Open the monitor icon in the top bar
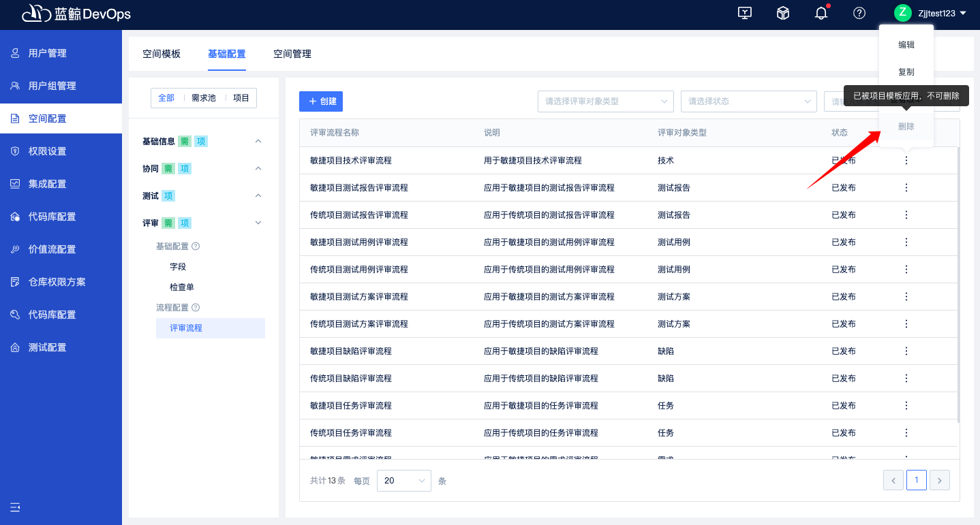Viewport: 980px width, 525px height. pos(745,13)
